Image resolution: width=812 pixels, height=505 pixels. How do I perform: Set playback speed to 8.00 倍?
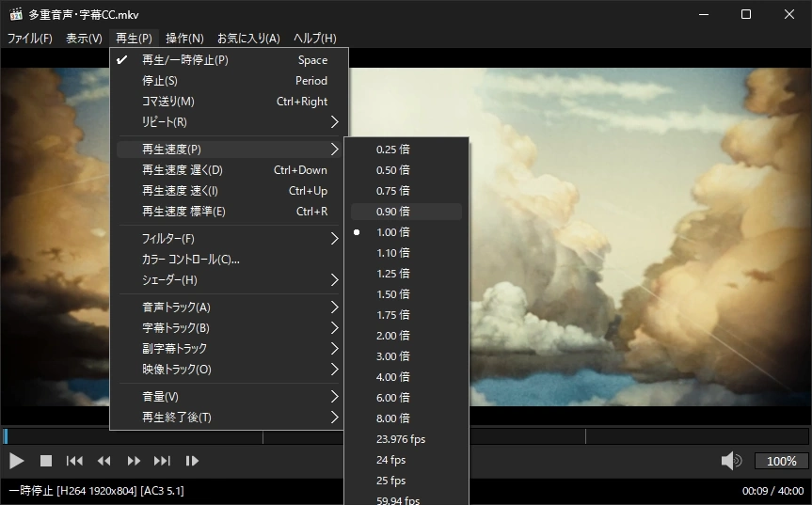pos(406,418)
